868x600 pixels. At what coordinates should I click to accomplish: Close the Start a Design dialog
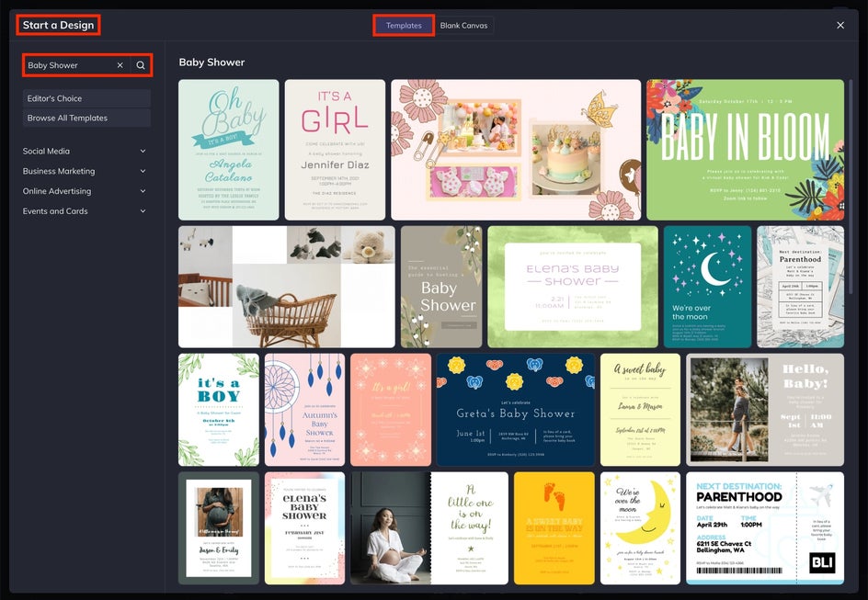[840, 25]
